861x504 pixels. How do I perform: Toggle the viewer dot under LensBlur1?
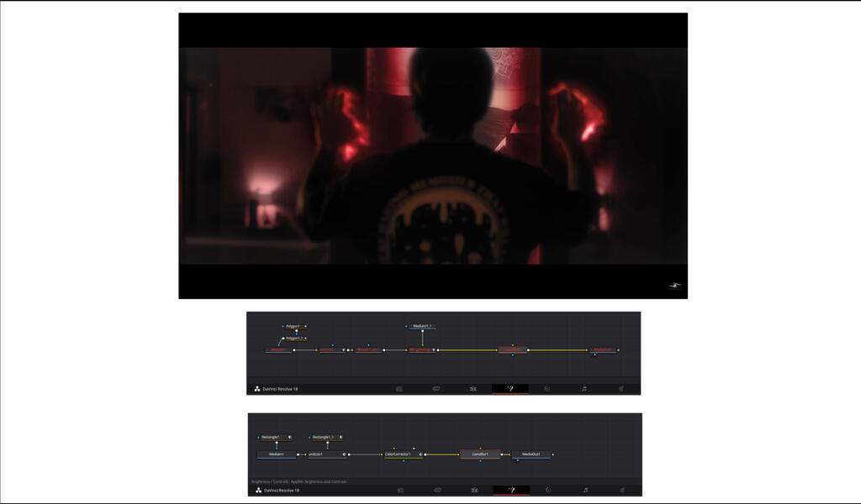pyautogui.click(x=482, y=461)
